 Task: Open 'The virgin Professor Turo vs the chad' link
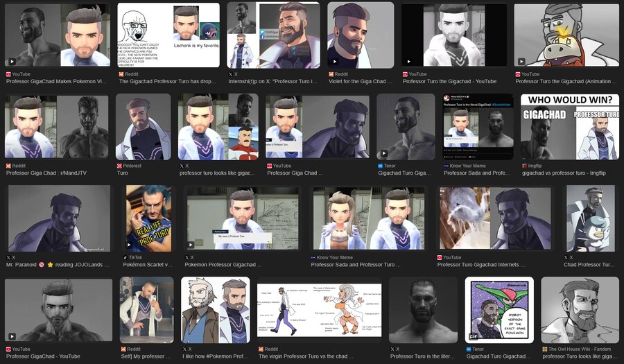pos(306,356)
